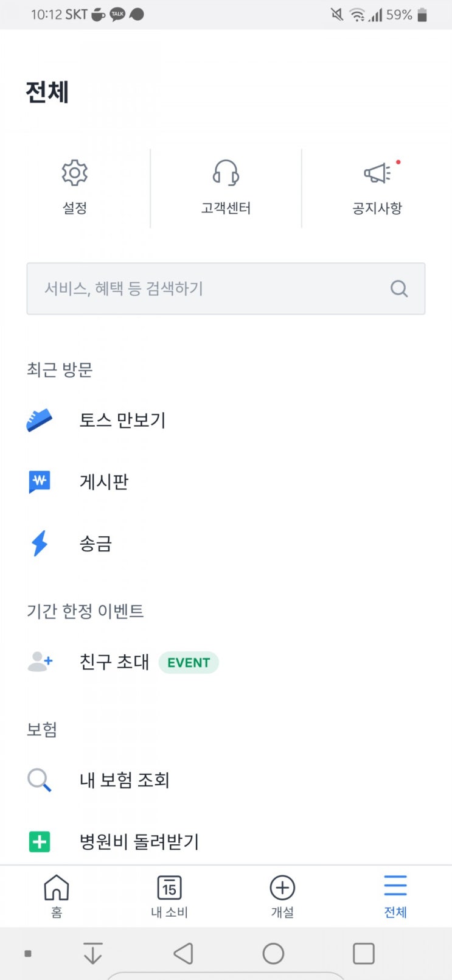Image resolution: width=452 pixels, height=980 pixels.
Task: Tap the lightning bolt transfer icon
Action: point(40,543)
